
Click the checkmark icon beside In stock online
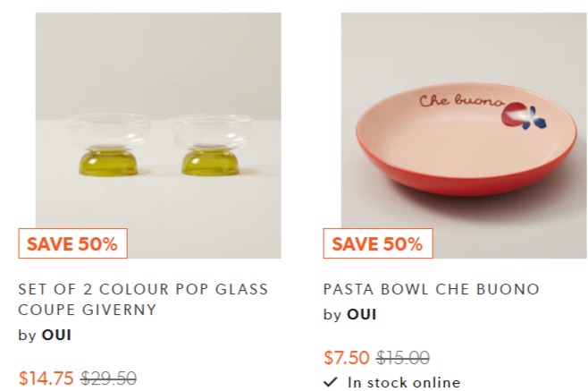[331, 382]
